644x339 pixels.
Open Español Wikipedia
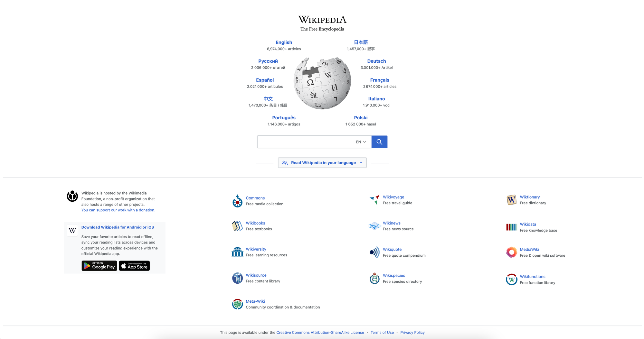tap(265, 80)
